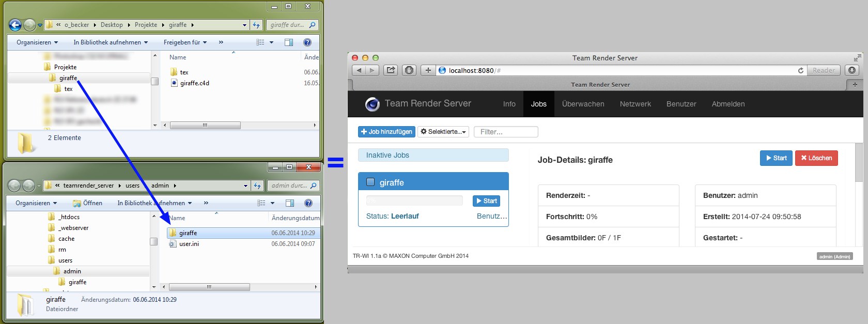This screenshot has height=324, width=868.
Task: Toggle preview pane in bottom Explorer window
Action: click(x=290, y=203)
